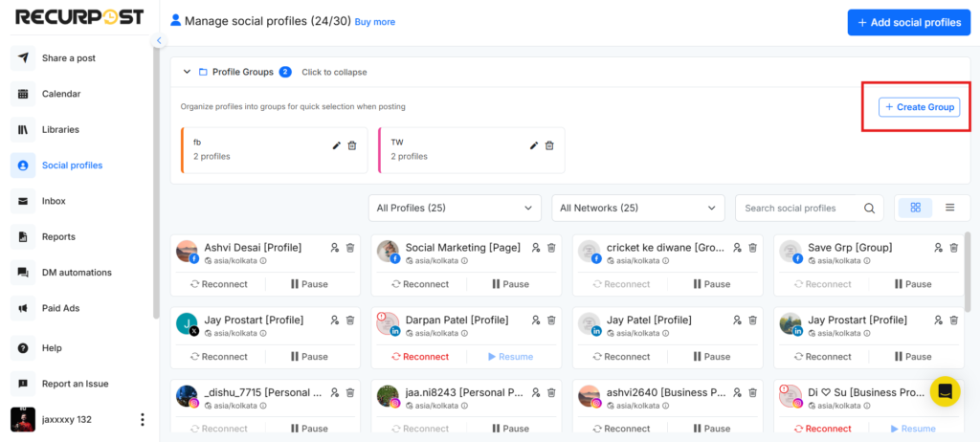Click the DM automations chat icon
The image size is (980, 442).
coord(23,273)
